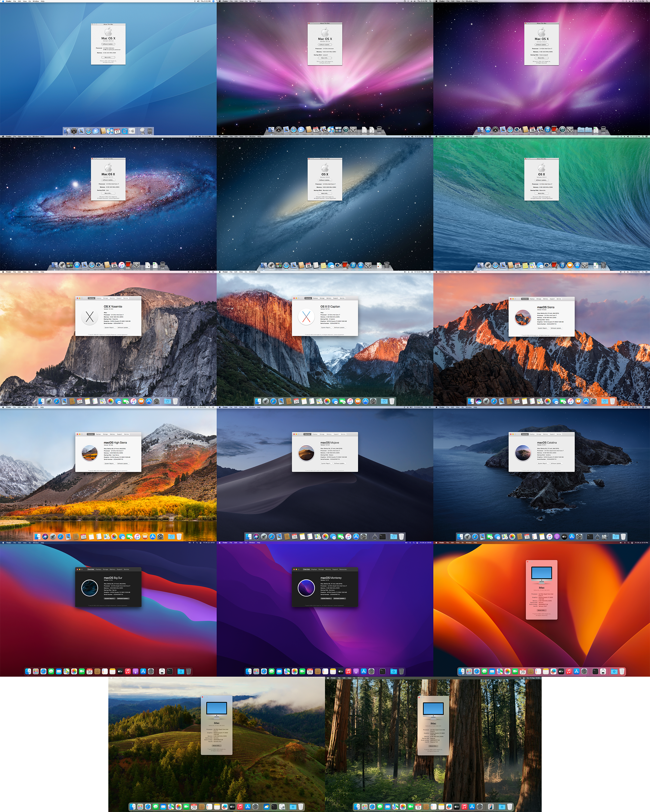Select the Storage tab in Mojave window
650x812 pixels.
tap(322, 434)
